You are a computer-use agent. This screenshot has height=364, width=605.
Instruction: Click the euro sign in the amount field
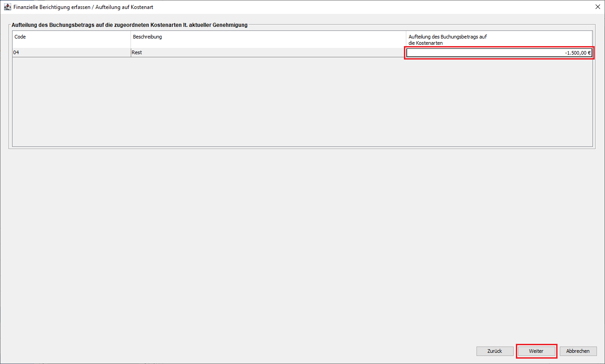tap(588, 53)
